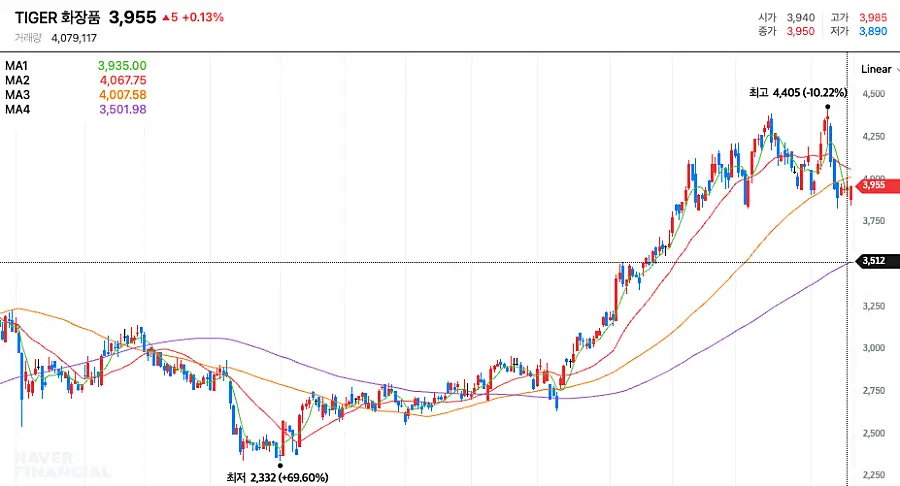Click the 시가 value 3,940
This screenshot has width=900, height=486.
(801, 18)
